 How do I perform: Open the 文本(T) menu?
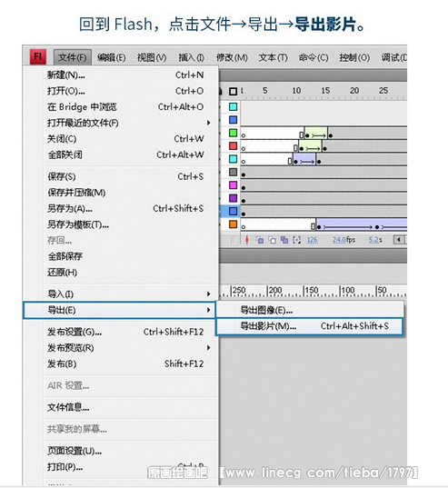(x=274, y=57)
